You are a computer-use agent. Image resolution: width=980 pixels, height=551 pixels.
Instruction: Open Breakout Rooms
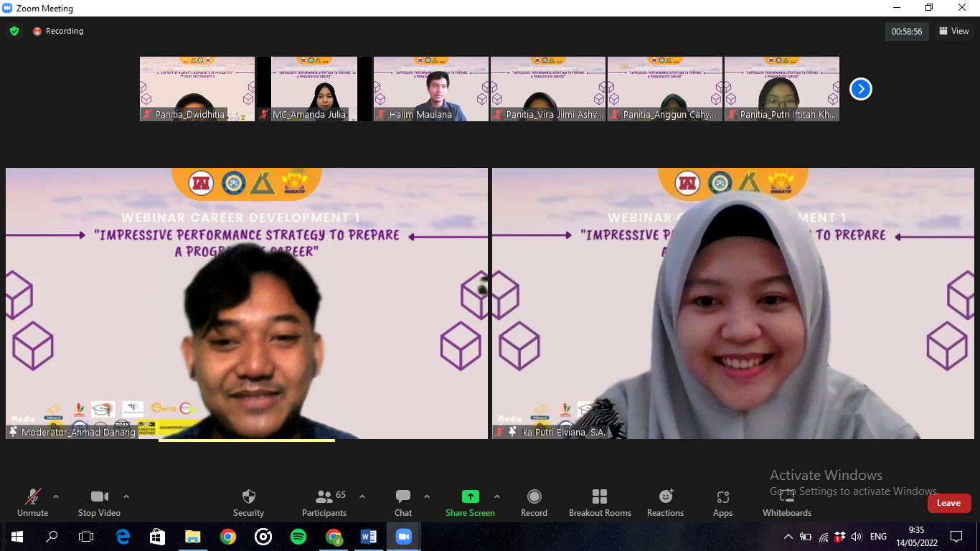pyautogui.click(x=600, y=502)
